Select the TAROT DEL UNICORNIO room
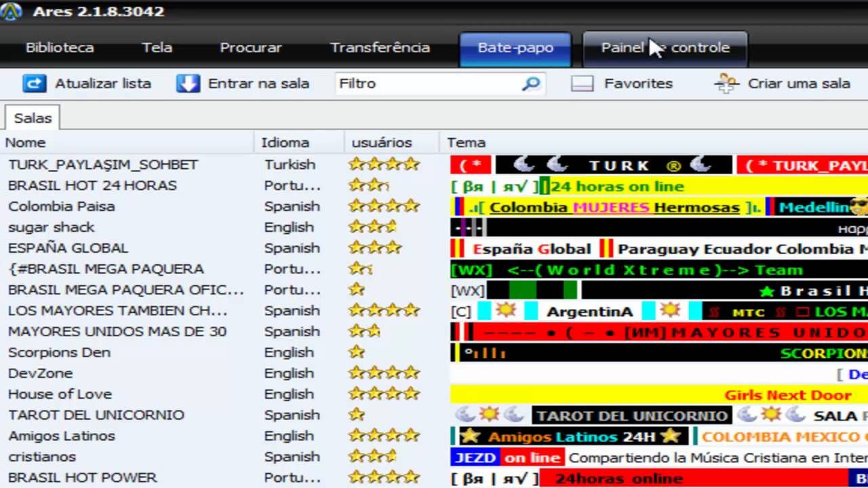 [96, 415]
